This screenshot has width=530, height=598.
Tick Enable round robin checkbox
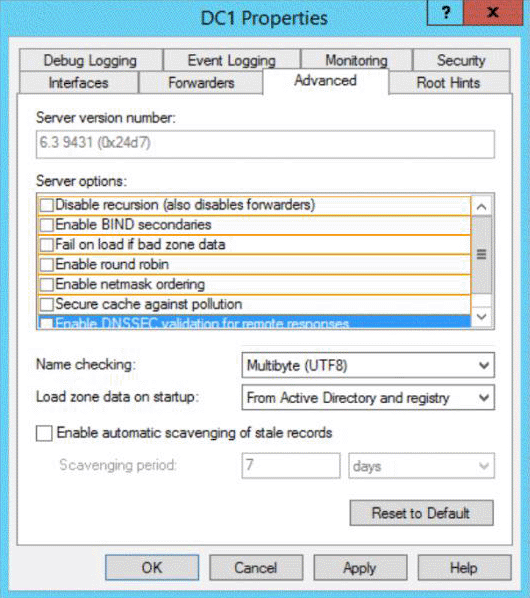tap(47, 265)
